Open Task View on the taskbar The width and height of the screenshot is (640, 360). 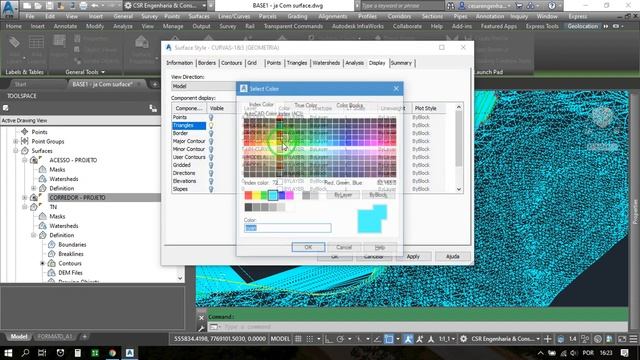[x=42, y=353]
